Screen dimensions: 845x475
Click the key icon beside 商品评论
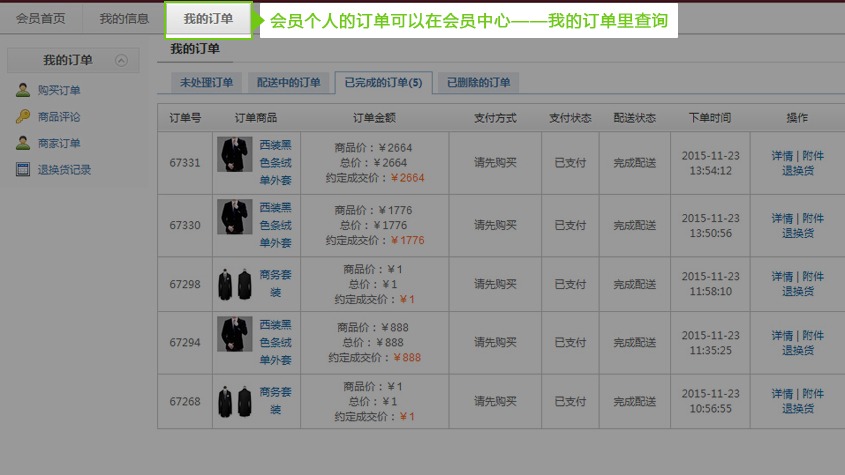(x=23, y=116)
